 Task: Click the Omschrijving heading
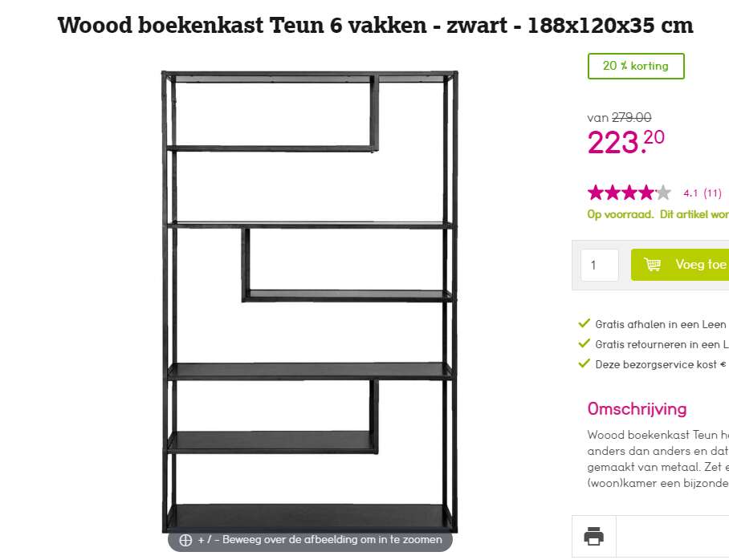tap(637, 409)
